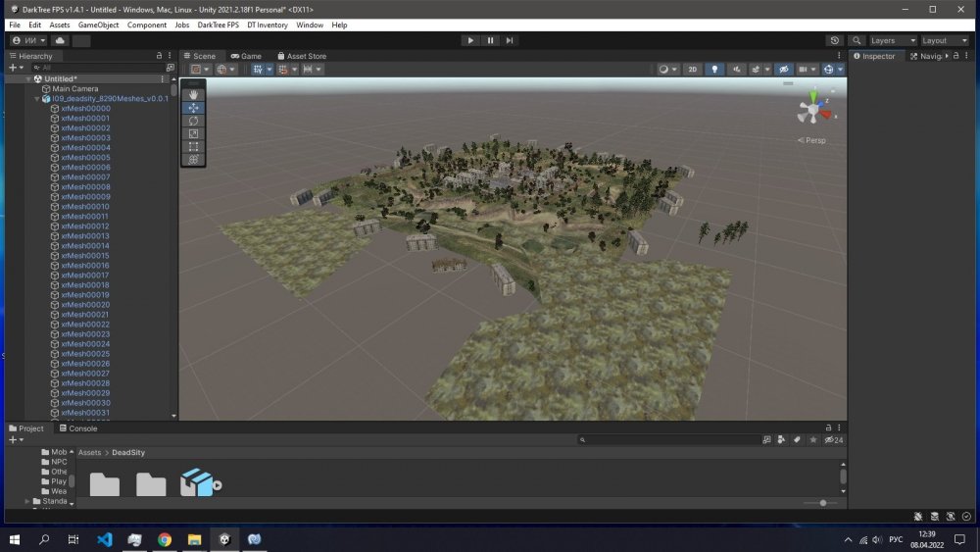Collapse the l09_deadsity prefab tree node
The width and height of the screenshot is (980, 552).
[x=36, y=99]
